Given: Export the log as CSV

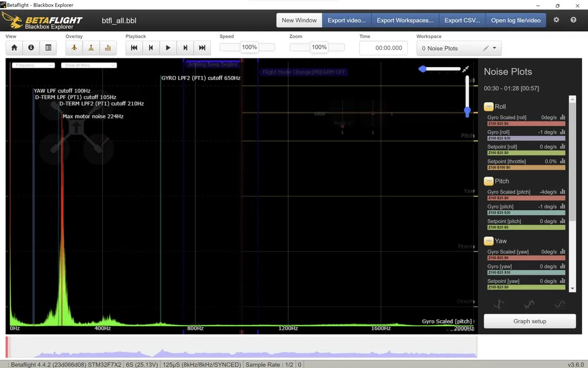Looking at the screenshot, I should pos(462,20).
